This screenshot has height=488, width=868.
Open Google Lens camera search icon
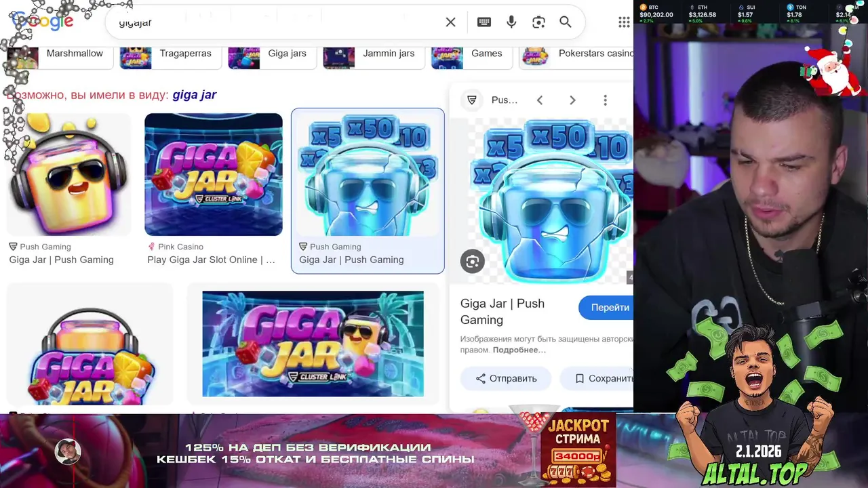point(538,22)
